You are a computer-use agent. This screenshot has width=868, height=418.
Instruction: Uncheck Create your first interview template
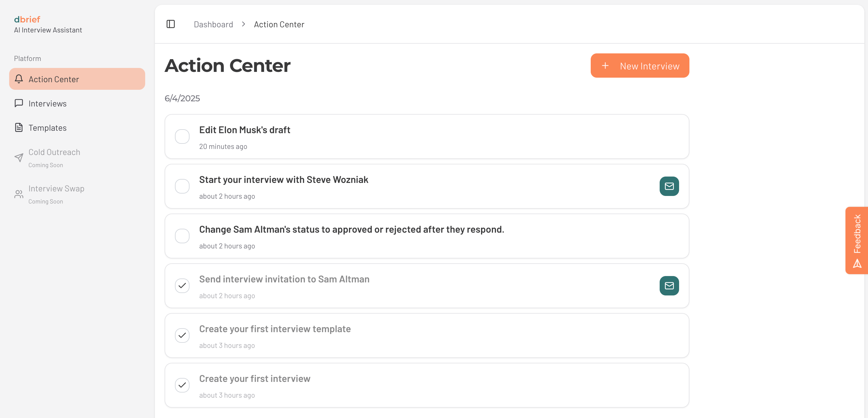pos(182,335)
